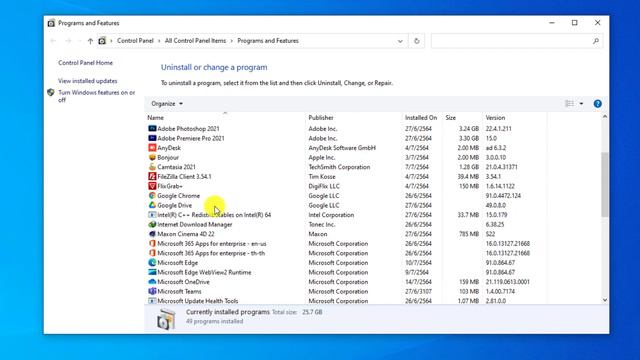Image resolution: width=640 pixels, height=360 pixels.
Task: Click version '1.4.00.7174' cell
Action: [x=500, y=291]
